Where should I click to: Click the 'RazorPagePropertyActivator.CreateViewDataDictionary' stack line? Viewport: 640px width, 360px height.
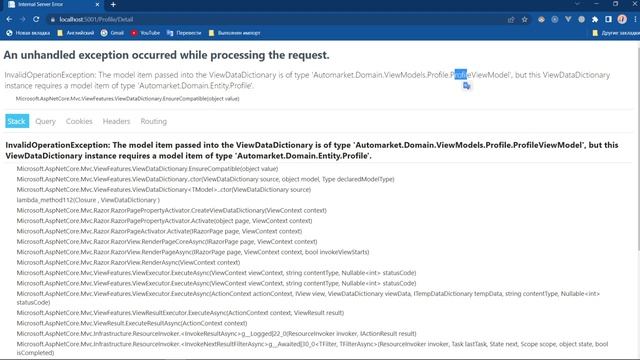[x=171, y=211]
